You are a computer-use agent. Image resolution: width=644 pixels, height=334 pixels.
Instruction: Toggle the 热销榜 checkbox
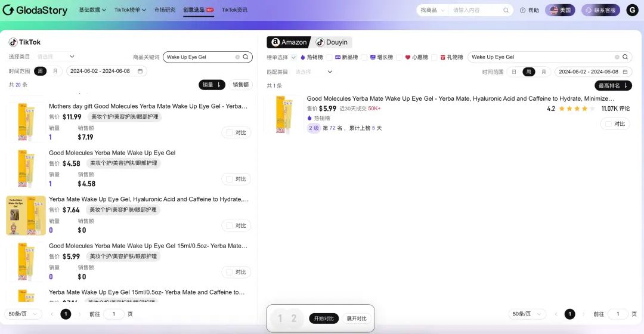(x=293, y=57)
